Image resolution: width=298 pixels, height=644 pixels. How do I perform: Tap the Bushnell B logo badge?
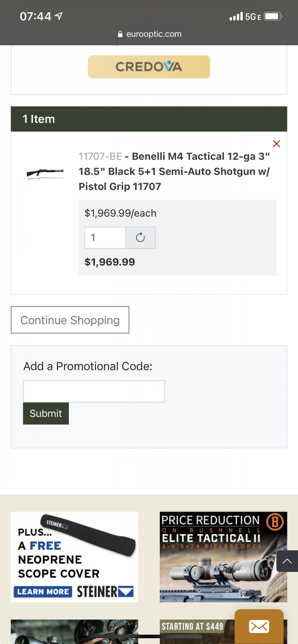coord(275,522)
